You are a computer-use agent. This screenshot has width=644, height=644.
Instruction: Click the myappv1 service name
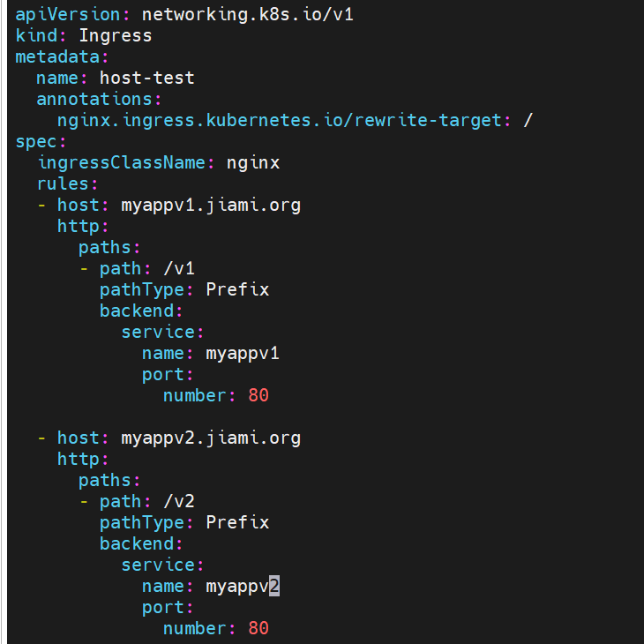pyautogui.click(x=243, y=354)
